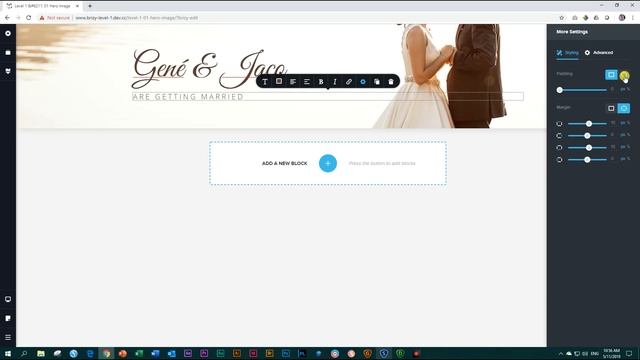The image size is (640, 360).
Task: Open the text color swatch in toolbar
Action: point(279,82)
